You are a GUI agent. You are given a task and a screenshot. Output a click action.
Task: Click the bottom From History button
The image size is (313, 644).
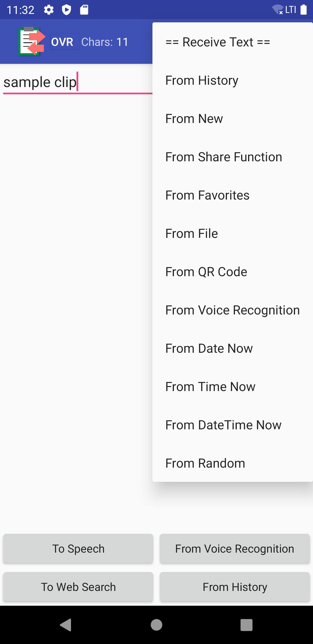pyautogui.click(x=235, y=587)
